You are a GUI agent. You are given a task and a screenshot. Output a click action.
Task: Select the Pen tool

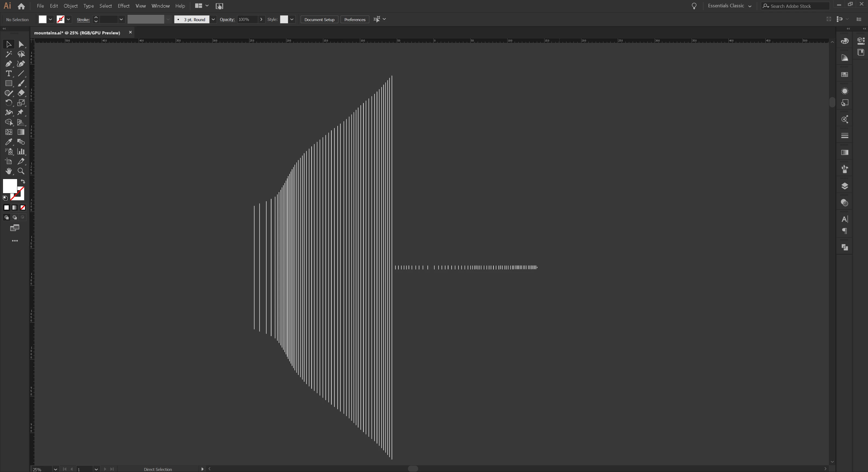pos(9,64)
